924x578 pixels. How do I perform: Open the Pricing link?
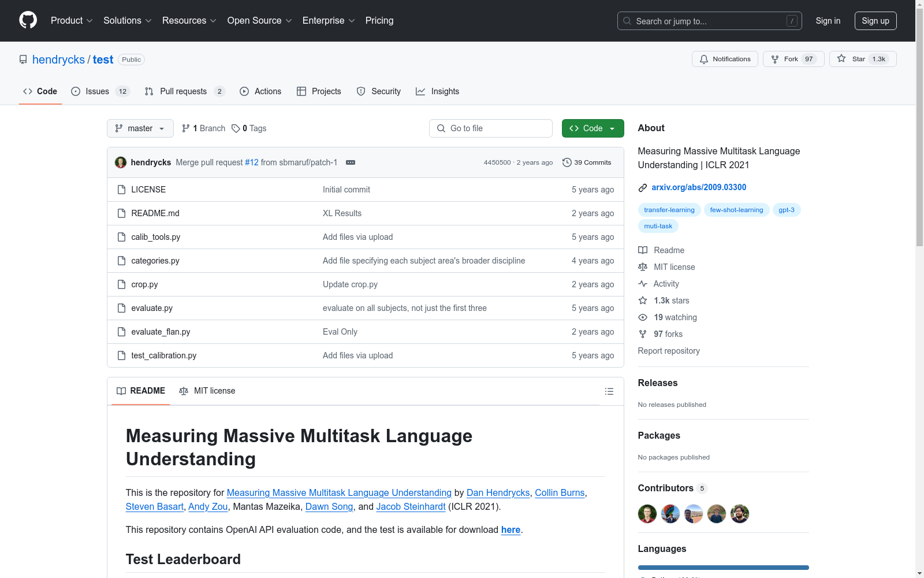pyautogui.click(x=379, y=21)
